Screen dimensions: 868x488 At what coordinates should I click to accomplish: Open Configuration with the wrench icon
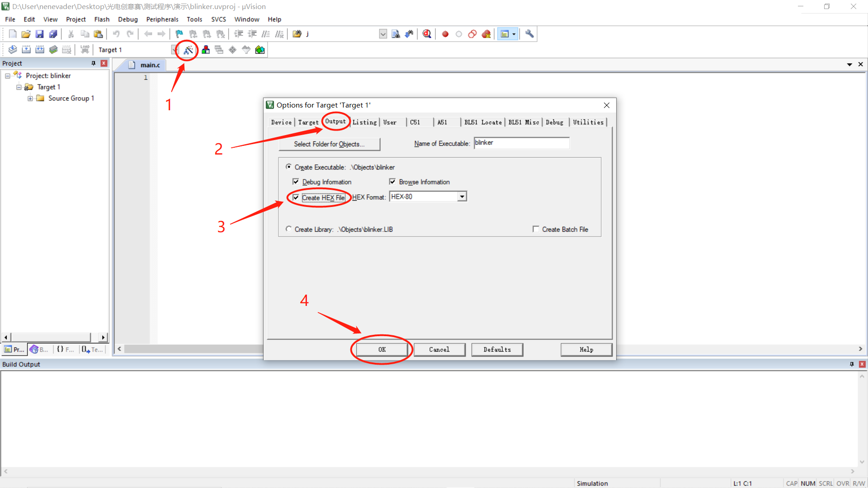click(x=529, y=34)
